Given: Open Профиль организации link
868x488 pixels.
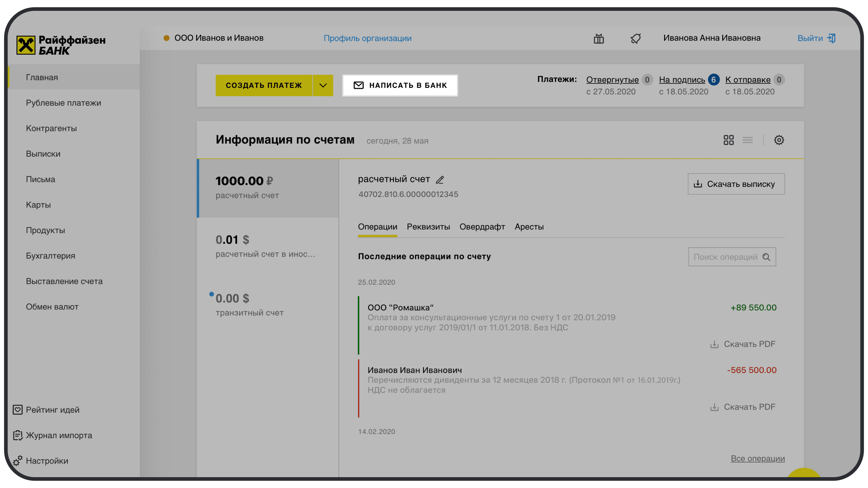Looking at the screenshot, I should pyautogui.click(x=367, y=38).
